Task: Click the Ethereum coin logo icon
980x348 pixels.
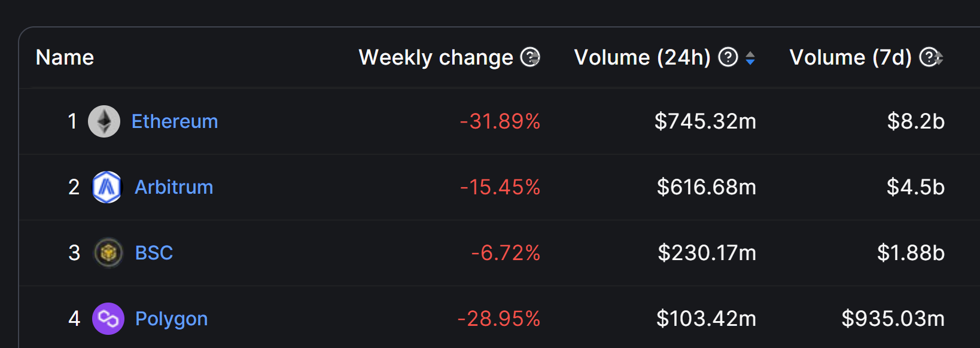Action: pyautogui.click(x=104, y=121)
